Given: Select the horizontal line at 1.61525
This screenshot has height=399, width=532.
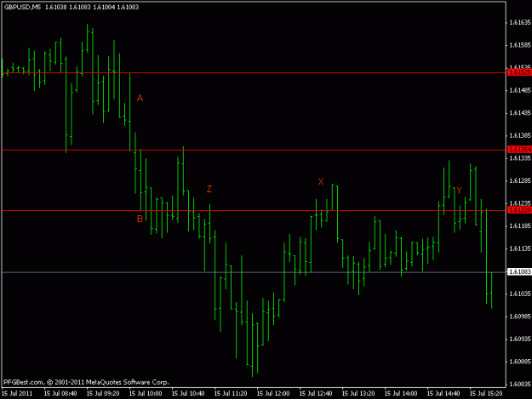Looking at the screenshot, I should coord(254,73).
